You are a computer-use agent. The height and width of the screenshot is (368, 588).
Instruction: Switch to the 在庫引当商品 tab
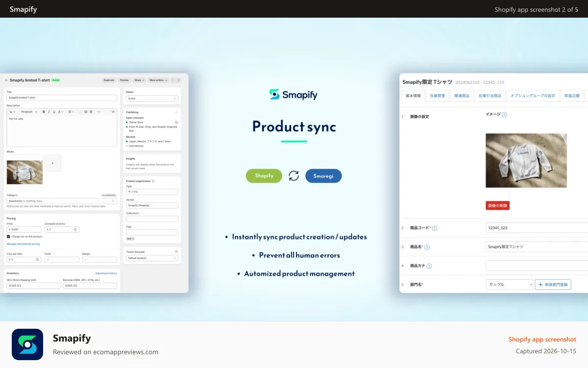490,96
